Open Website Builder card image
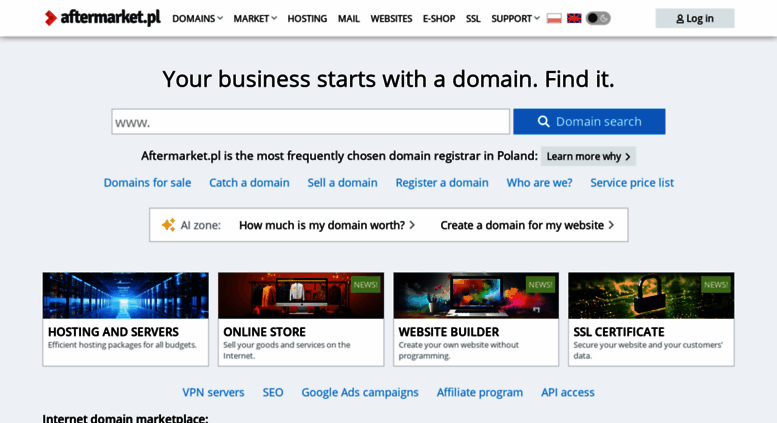 pyautogui.click(x=476, y=295)
